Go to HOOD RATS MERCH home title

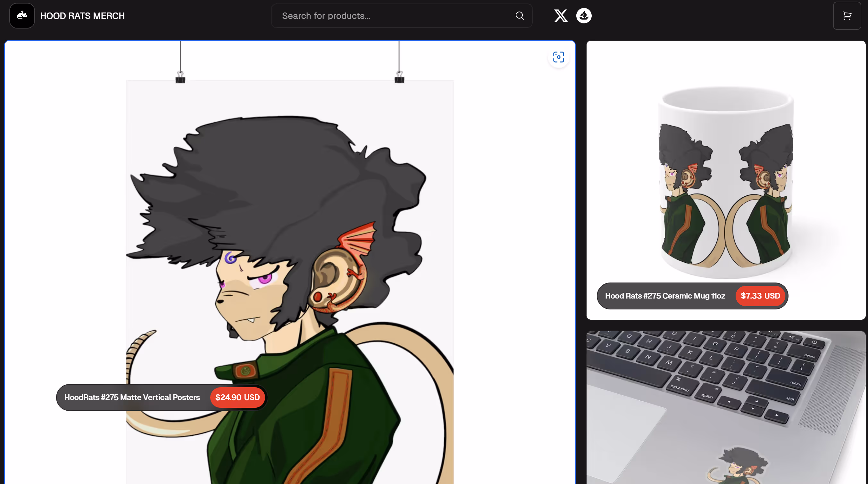(82, 16)
